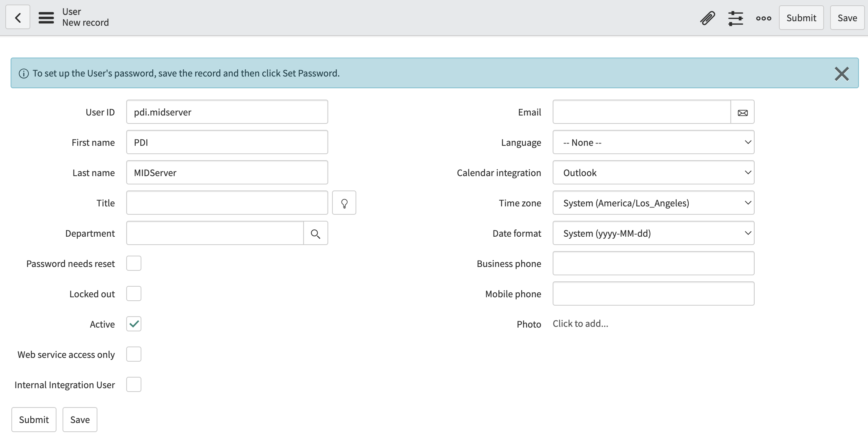Open the personalize form sliders icon
Image resolution: width=868 pixels, height=434 pixels.
[735, 18]
